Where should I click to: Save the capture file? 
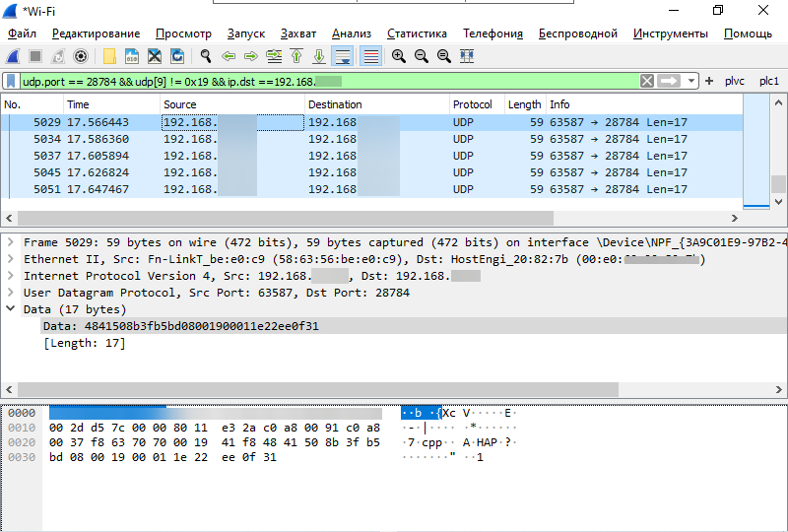point(132,56)
